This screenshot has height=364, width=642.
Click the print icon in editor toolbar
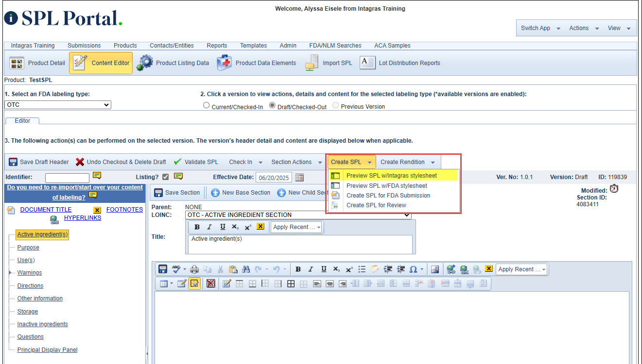tap(194, 269)
